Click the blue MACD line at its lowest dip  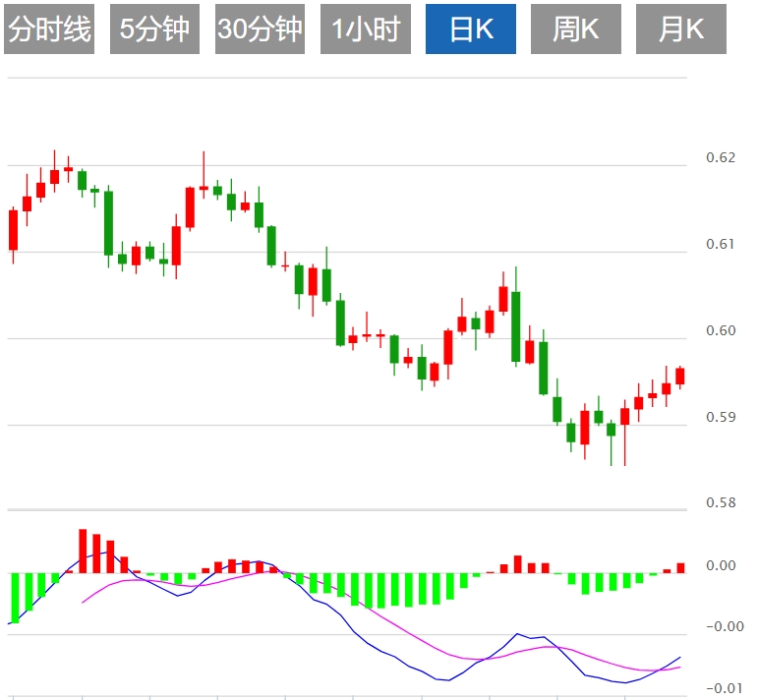click(444, 679)
